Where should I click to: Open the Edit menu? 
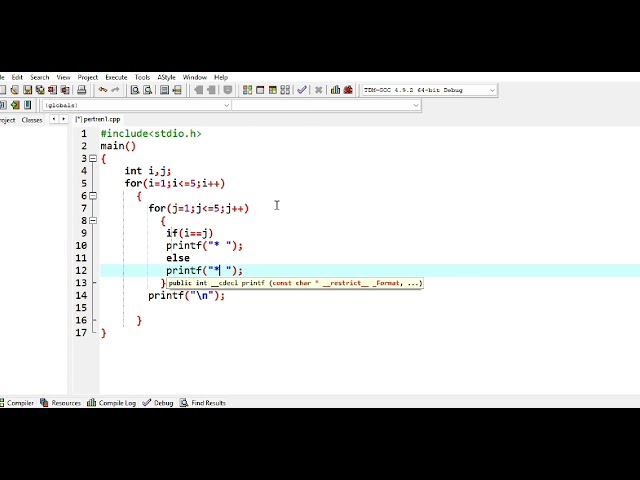(x=17, y=77)
